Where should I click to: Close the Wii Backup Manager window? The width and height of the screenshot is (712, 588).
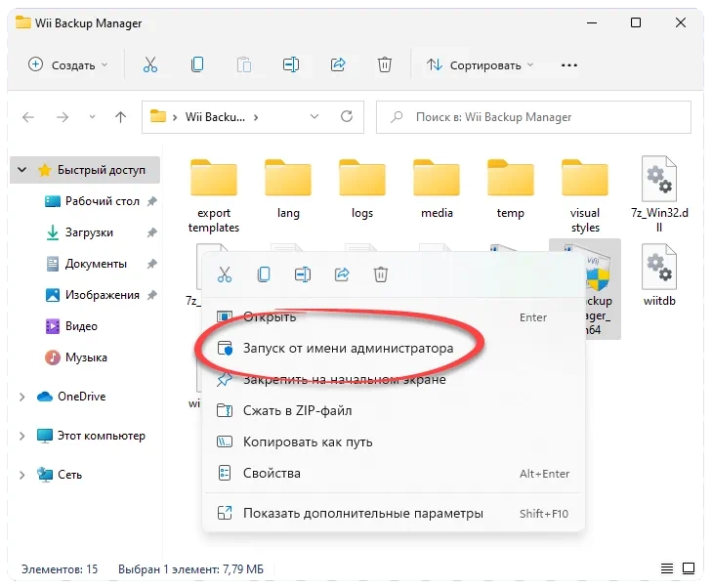[x=680, y=22]
